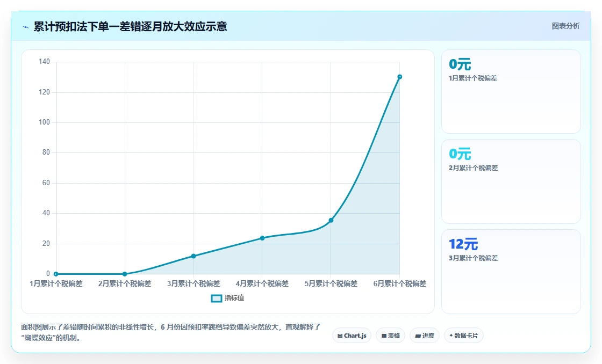Click the chart title 累计预扣法下单一差错逐月放大效应示意
The image size is (602, 364).
[130, 26]
